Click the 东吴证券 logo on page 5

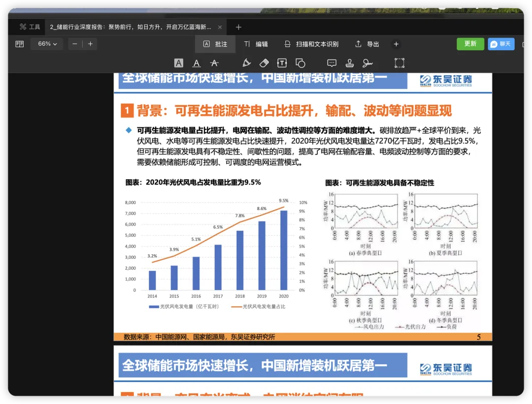tap(446, 81)
